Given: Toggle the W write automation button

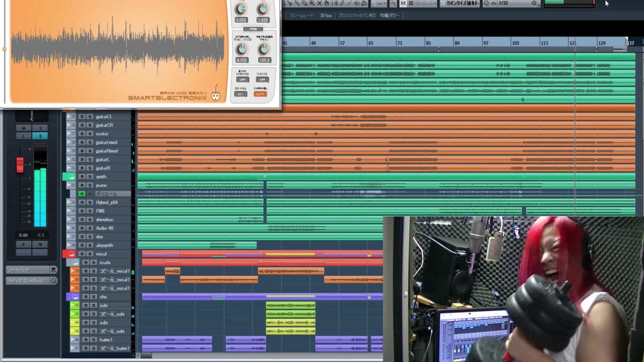Looking at the screenshot, I should pyautogui.click(x=40, y=244).
